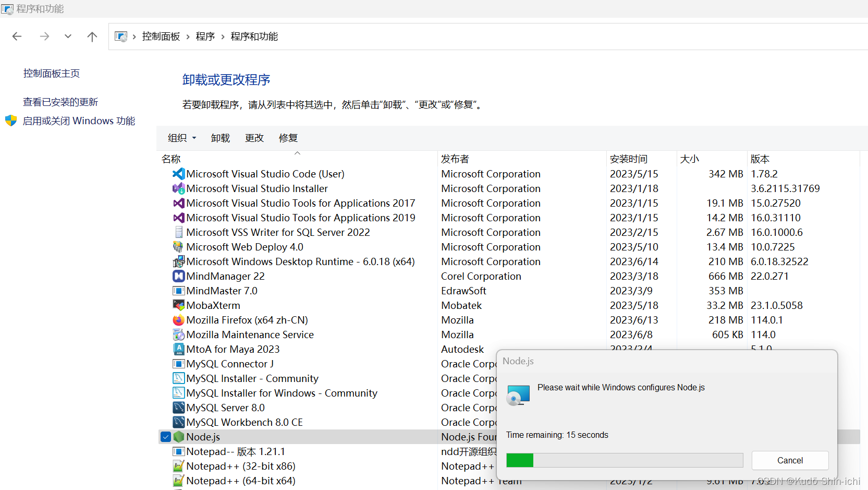The width and height of the screenshot is (868, 490).
Task: Expand the chevron after 控制面板 in breadcrumb
Action: (x=188, y=37)
